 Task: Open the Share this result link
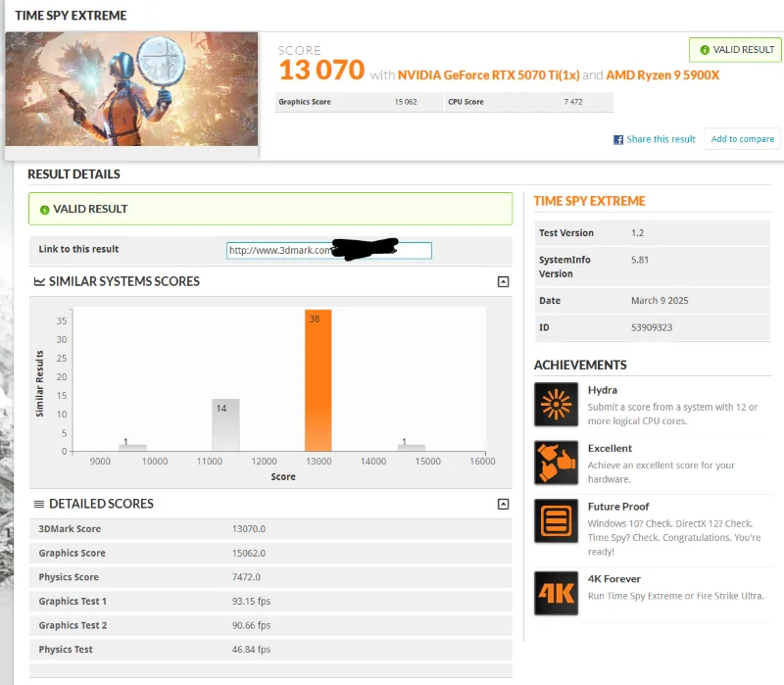point(661,139)
